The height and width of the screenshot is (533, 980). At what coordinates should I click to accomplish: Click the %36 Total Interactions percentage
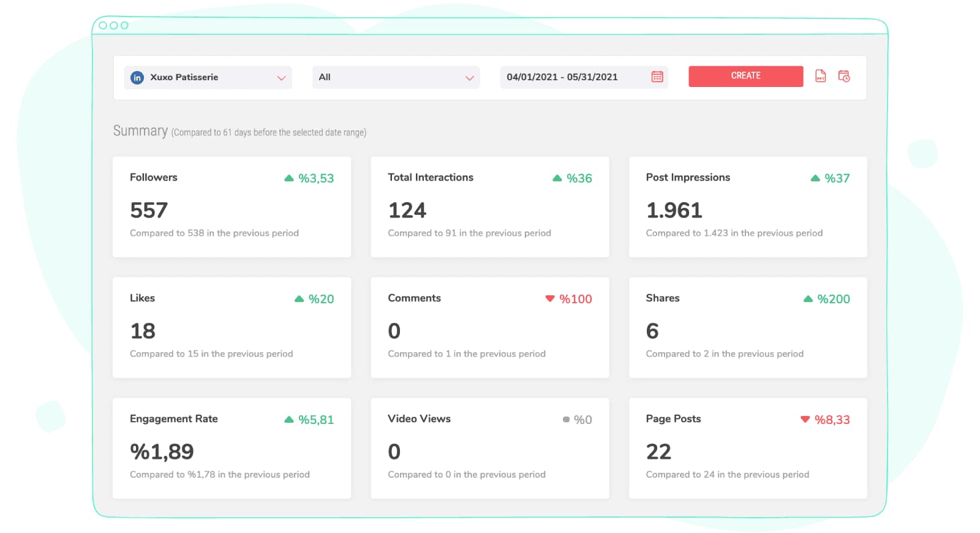point(579,178)
